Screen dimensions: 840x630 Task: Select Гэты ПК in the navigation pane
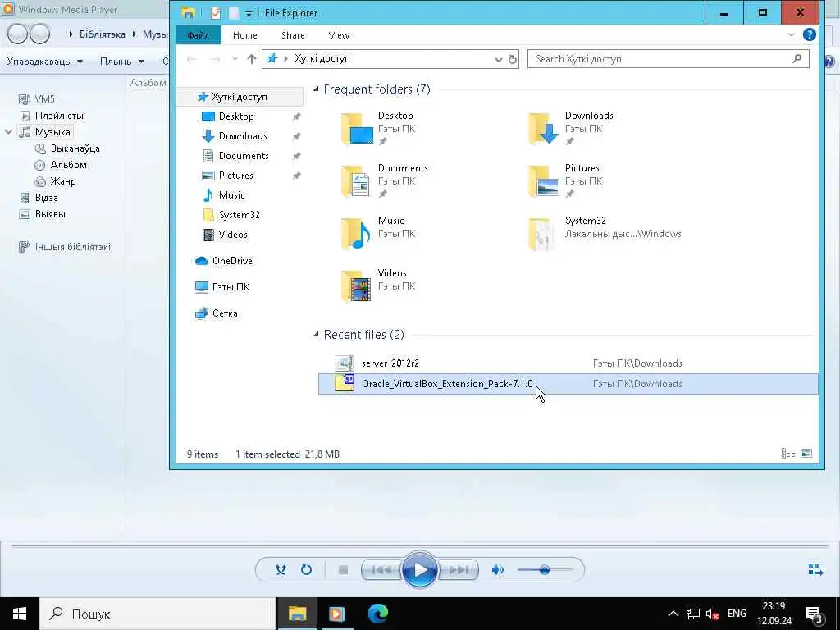[231, 287]
